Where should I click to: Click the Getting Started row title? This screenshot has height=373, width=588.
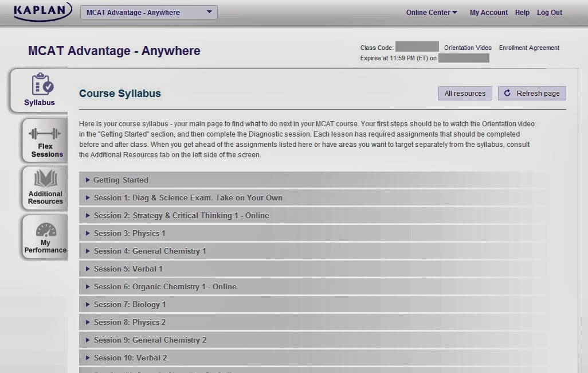point(121,180)
